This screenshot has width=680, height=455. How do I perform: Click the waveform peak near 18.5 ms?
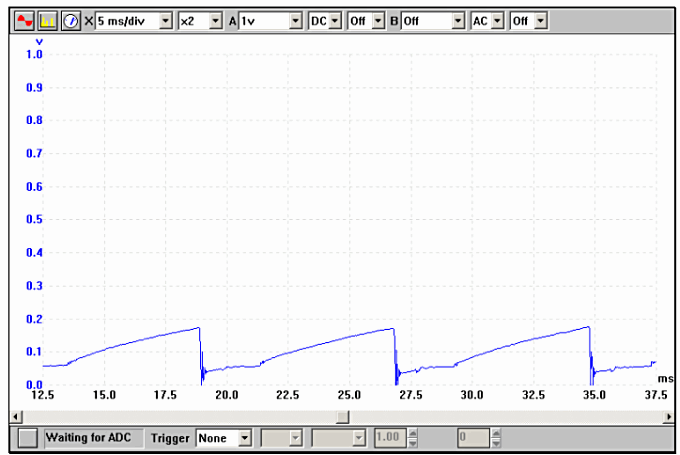(198, 328)
